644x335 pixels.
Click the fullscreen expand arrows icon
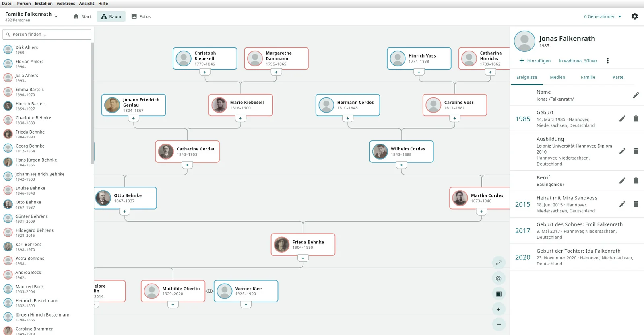pos(499,263)
